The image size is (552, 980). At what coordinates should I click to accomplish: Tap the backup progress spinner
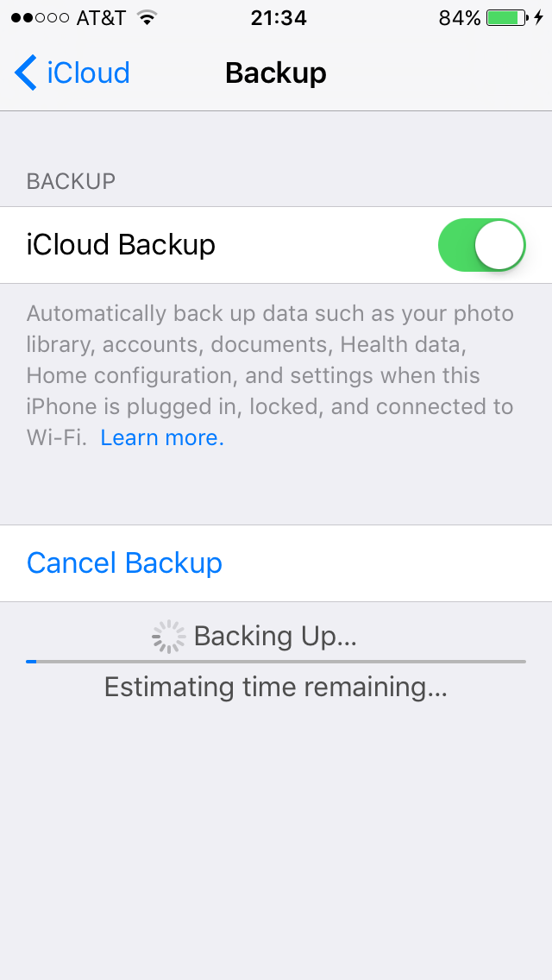169,637
